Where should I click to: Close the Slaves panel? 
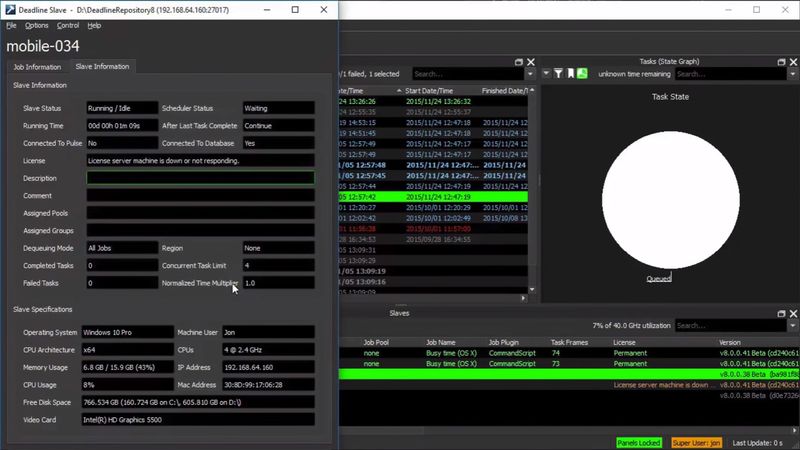(793, 313)
